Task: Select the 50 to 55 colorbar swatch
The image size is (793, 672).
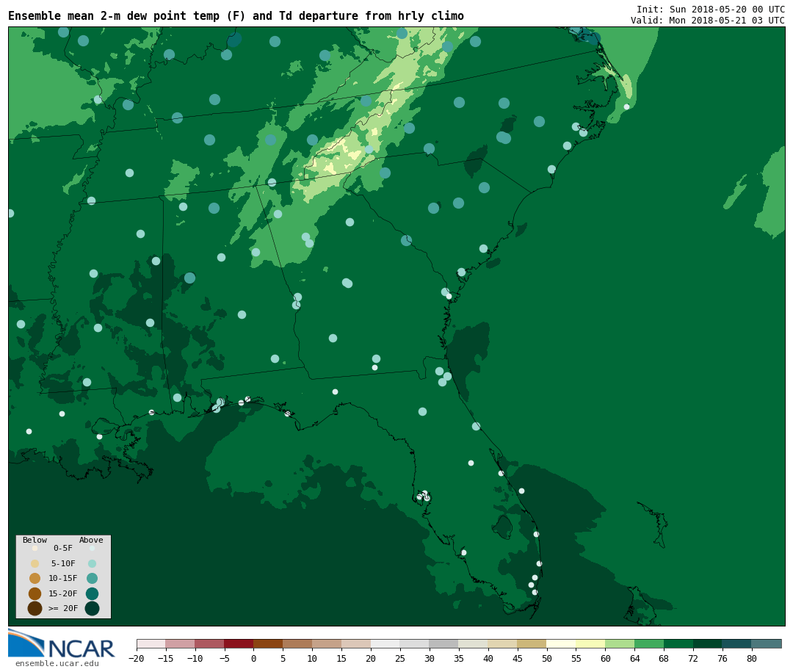Action: 562,644
